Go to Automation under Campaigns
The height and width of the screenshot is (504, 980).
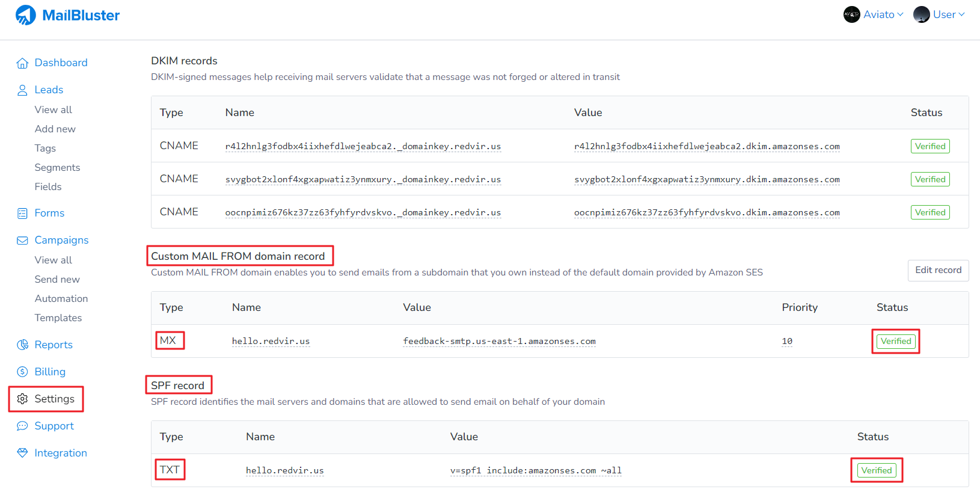click(61, 298)
